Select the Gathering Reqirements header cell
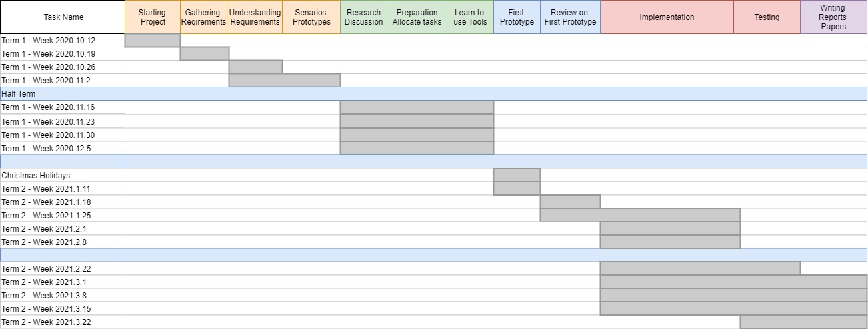868x329 pixels. (204, 17)
